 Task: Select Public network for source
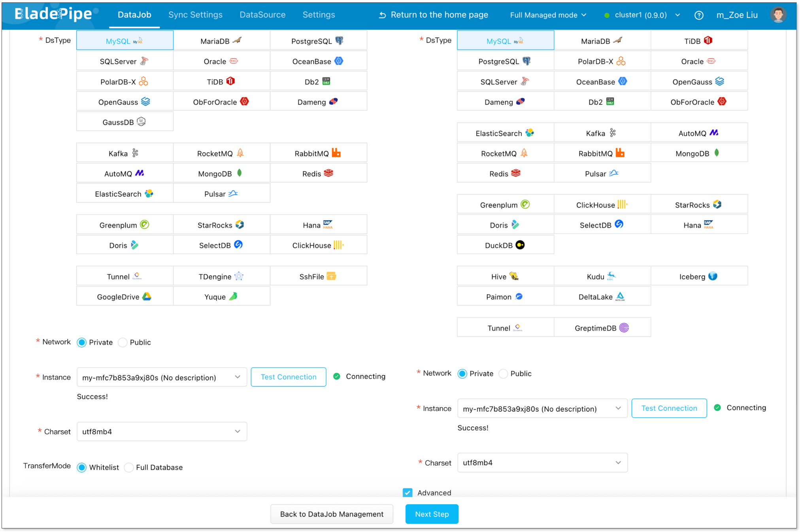[123, 342]
